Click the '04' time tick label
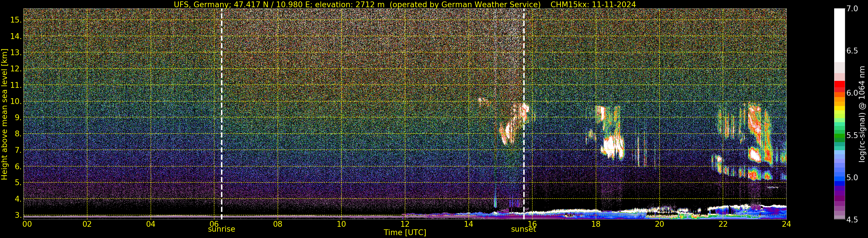This screenshot has width=868, height=238. pyautogui.click(x=151, y=224)
